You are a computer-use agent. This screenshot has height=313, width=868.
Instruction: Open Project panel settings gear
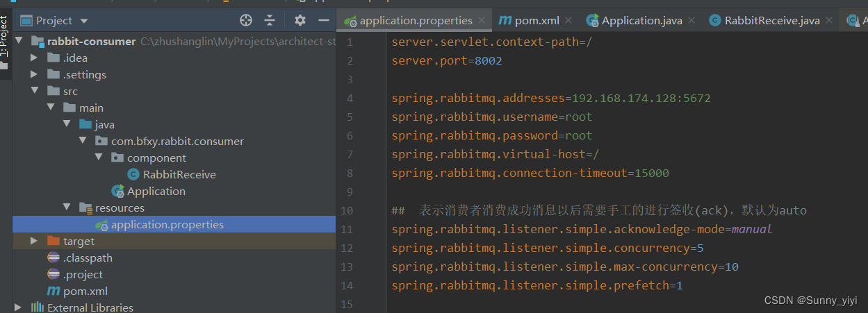point(300,20)
